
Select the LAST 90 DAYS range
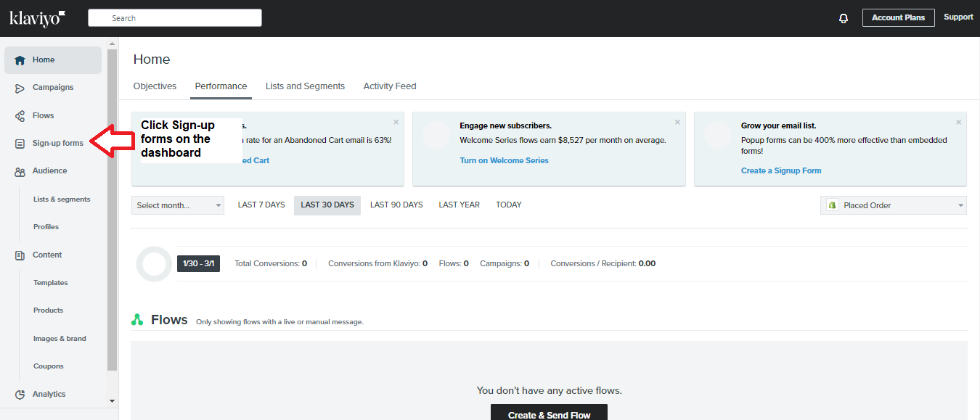396,205
